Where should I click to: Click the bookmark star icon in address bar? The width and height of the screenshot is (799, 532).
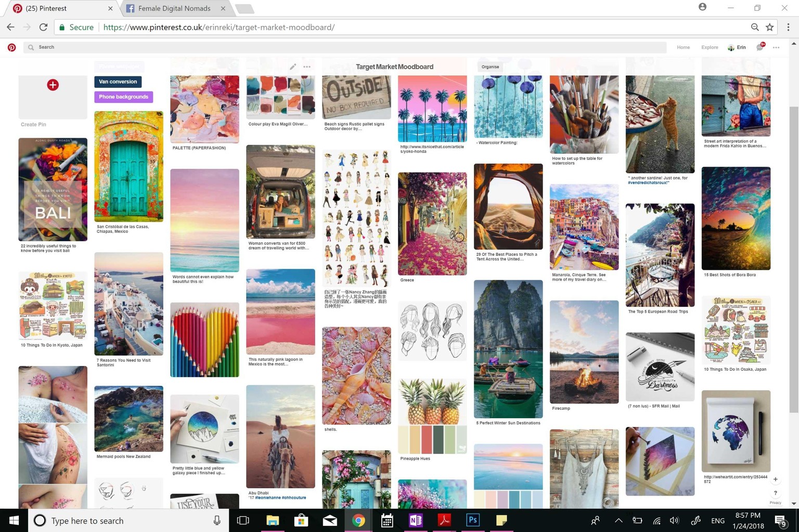tap(770, 27)
